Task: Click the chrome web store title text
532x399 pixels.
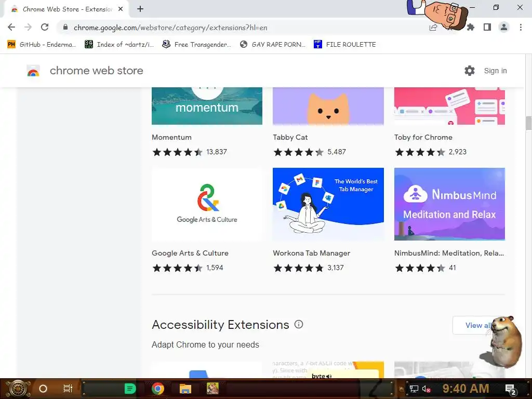Action: click(96, 71)
